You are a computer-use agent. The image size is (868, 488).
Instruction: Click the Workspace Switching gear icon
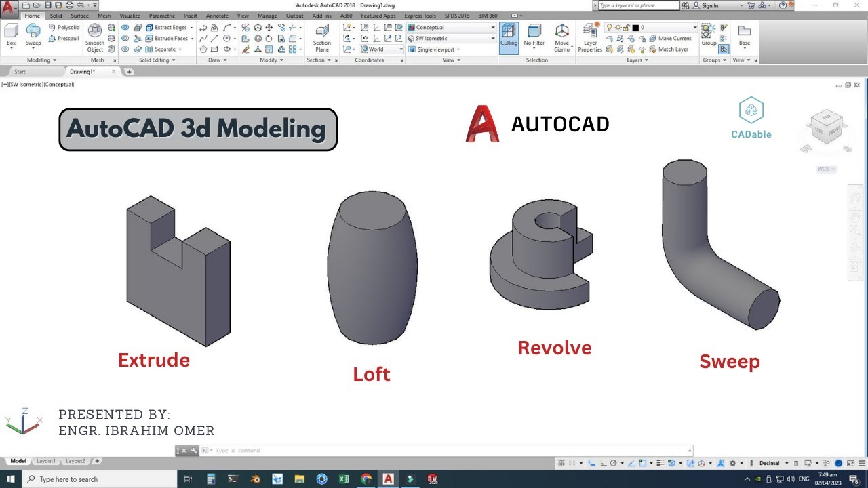tap(733, 463)
